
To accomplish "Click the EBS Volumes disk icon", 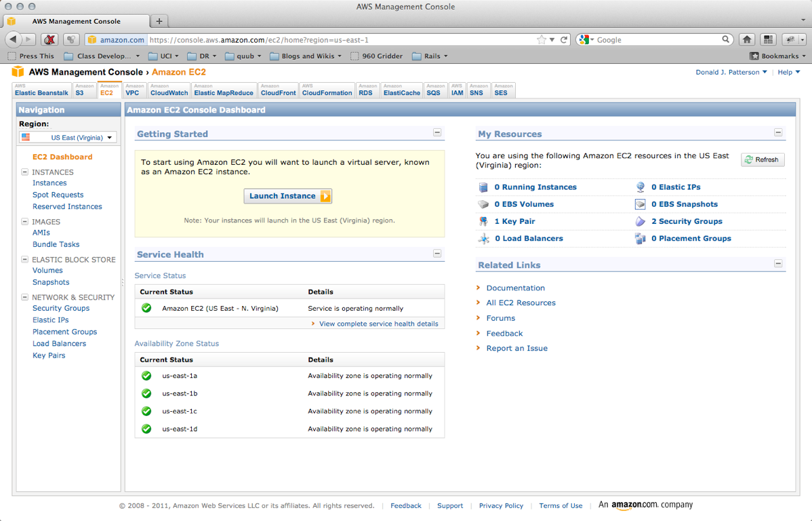I will (x=483, y=204).
